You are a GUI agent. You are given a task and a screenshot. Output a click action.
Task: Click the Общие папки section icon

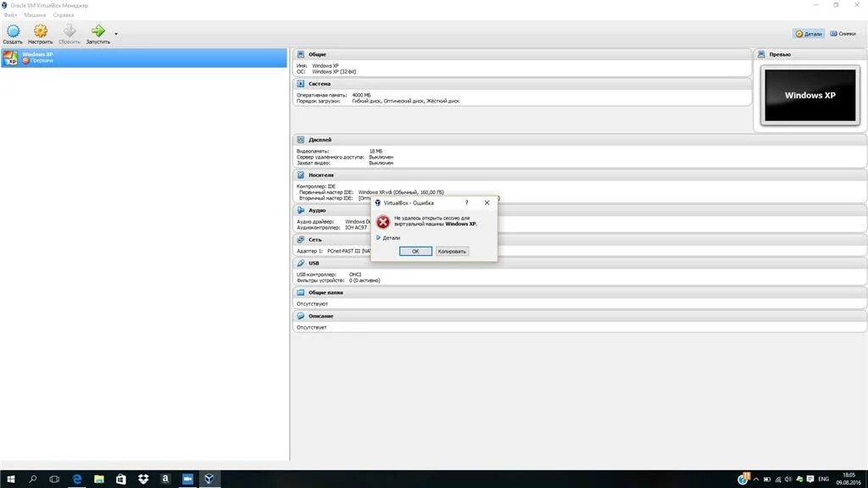[x=301, y=292]
